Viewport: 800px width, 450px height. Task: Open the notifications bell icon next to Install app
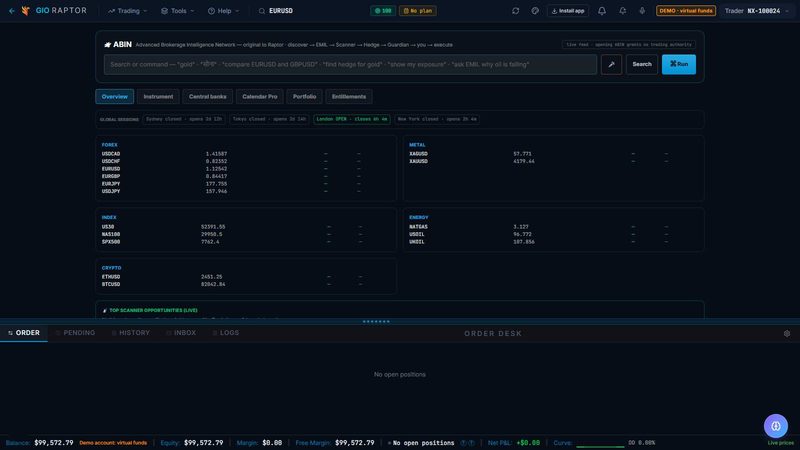point(602,11)
